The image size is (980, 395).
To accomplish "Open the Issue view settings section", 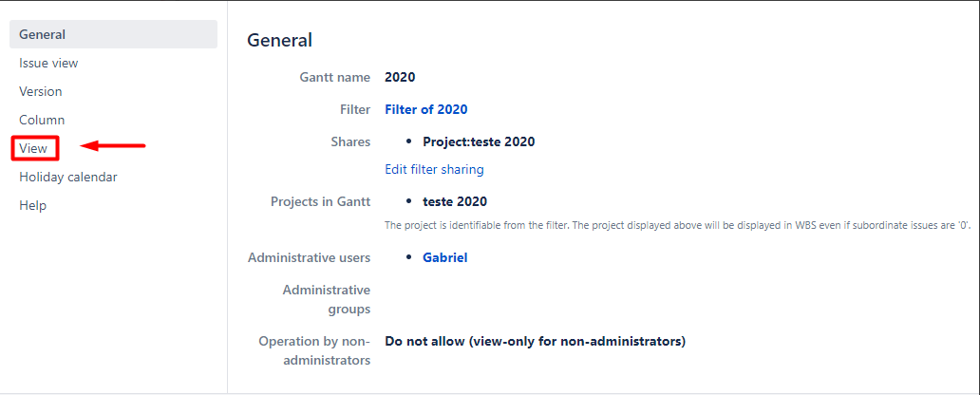I will point(48,64).
